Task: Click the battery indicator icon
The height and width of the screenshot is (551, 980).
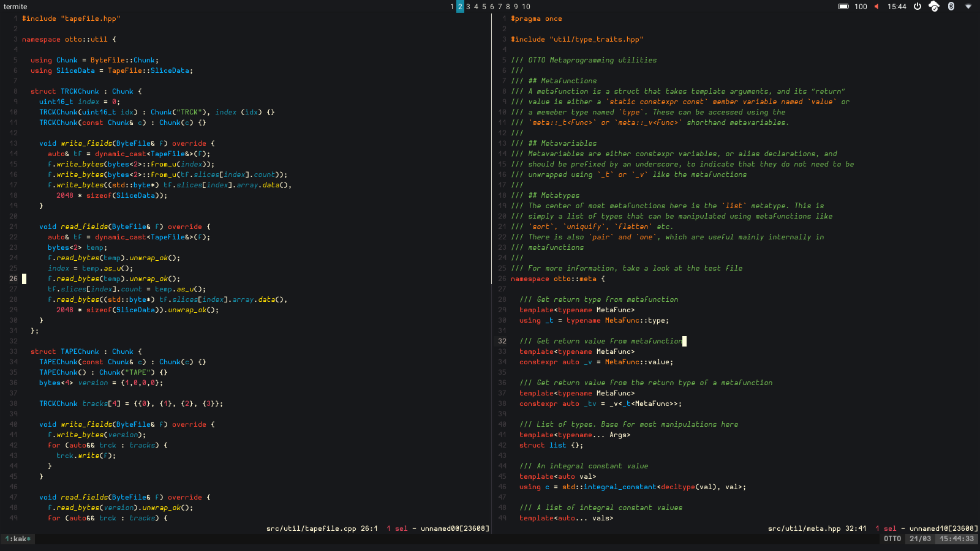Action: click(843, 7)
